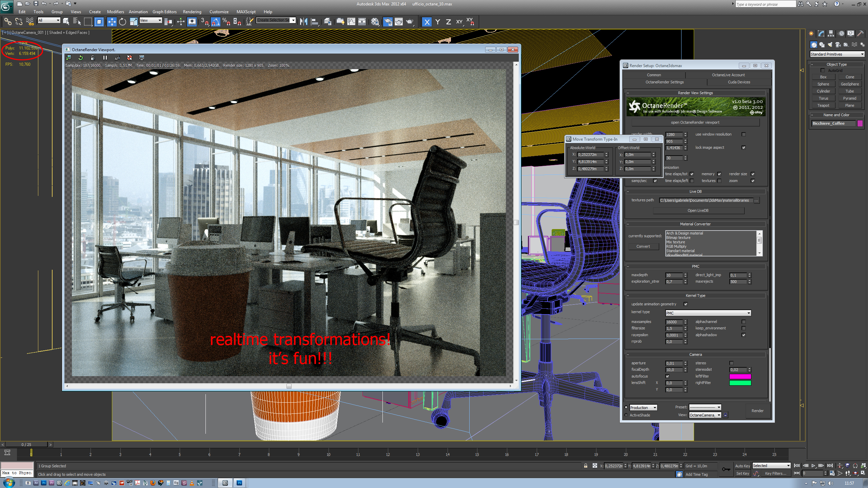Image resolution: width=868 pixels, height=488 pixels.
Task: Select the Rotate tool in main toolbar
Action: click(122, 22)
